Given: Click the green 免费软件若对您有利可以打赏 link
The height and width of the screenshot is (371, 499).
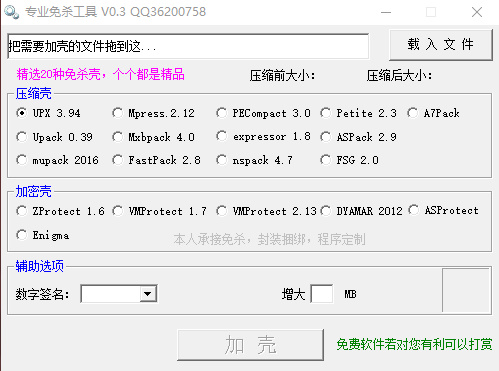Looking at the screenshot, I should [414, 344].
